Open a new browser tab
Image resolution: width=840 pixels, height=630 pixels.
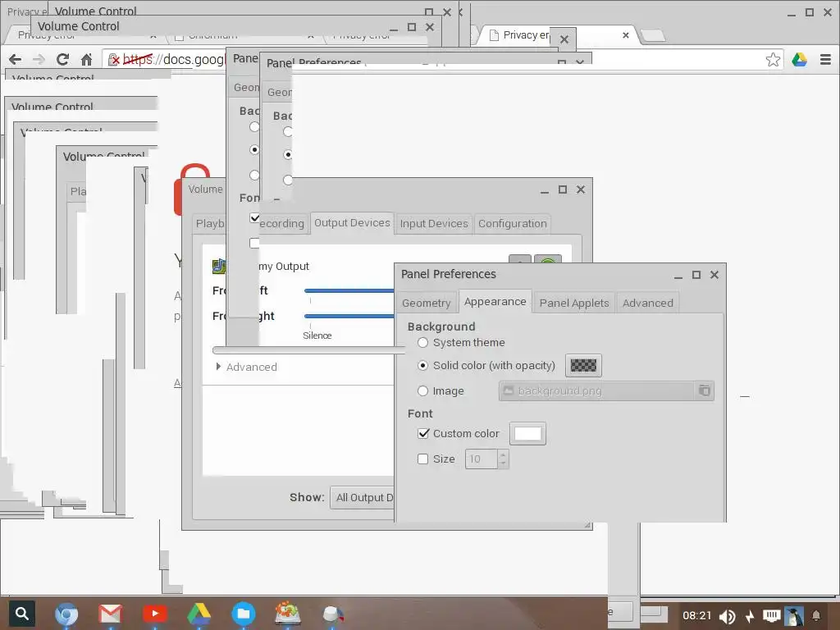pos(652,35)
